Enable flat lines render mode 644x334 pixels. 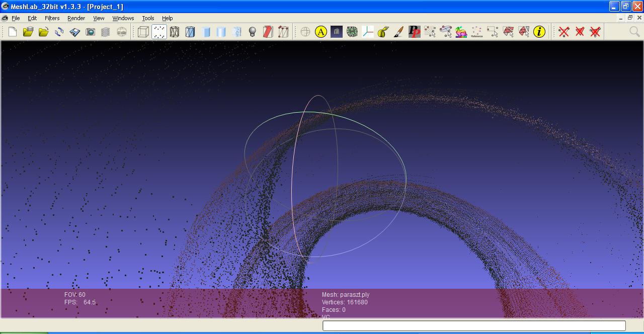(206, 32)
